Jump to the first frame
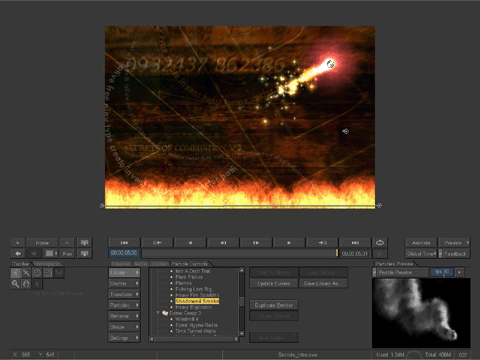 coord(124,243)
